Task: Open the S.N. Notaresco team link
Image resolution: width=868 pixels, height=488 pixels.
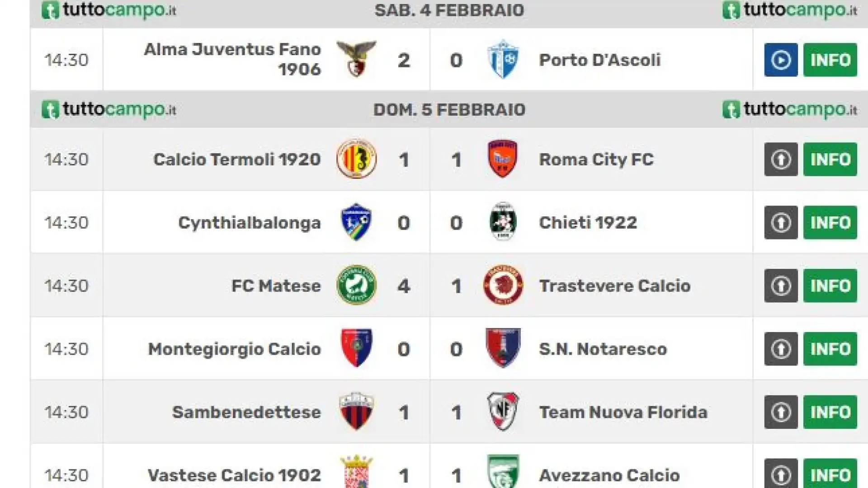Action: [603, 349]
